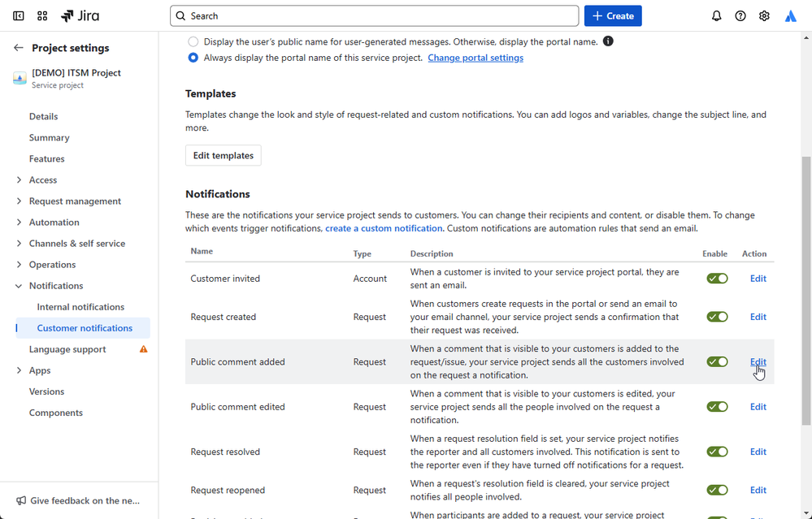Select the display user's public name radio option
812x519 pixels.
(x=193, y=41)
